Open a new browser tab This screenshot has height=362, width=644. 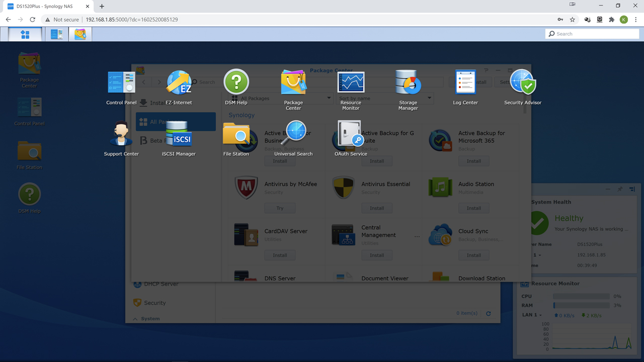point(102,6)
